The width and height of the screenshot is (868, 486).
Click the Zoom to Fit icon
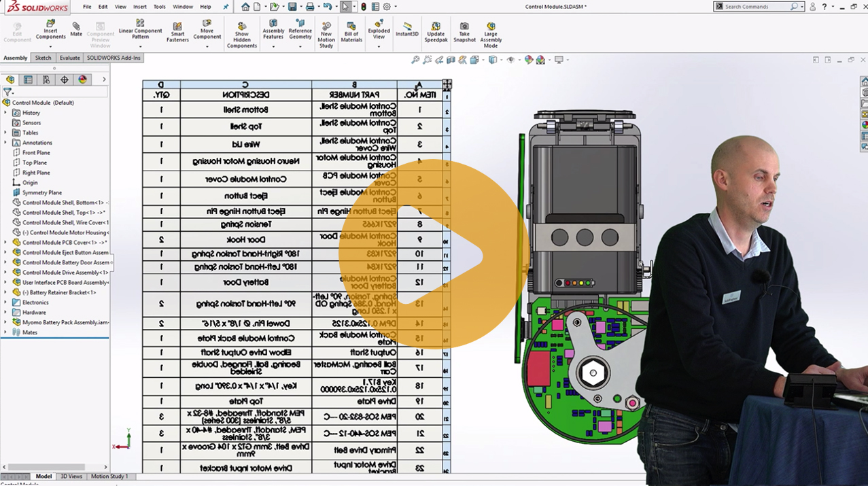pos(415,60)
